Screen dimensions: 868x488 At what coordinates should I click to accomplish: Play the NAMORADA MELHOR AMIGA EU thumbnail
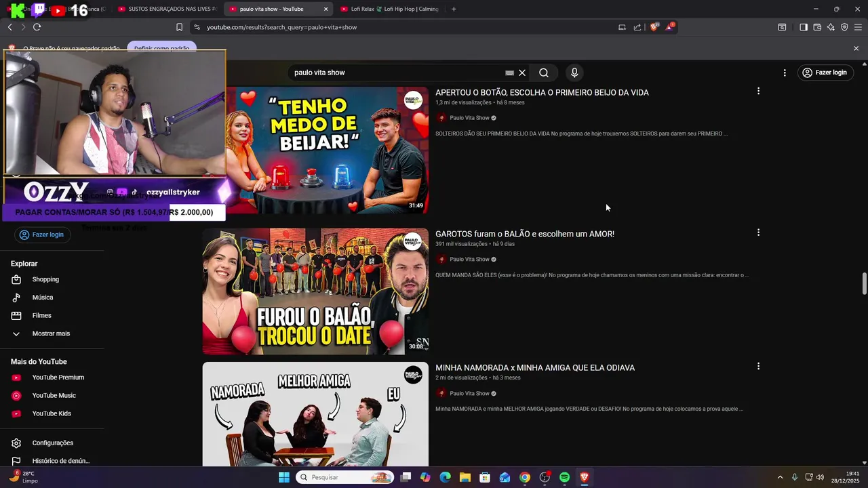(x=315, y=414)
